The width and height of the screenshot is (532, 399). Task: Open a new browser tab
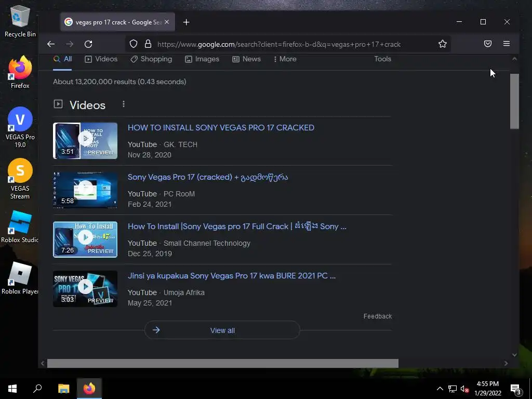tap(187, 22)
